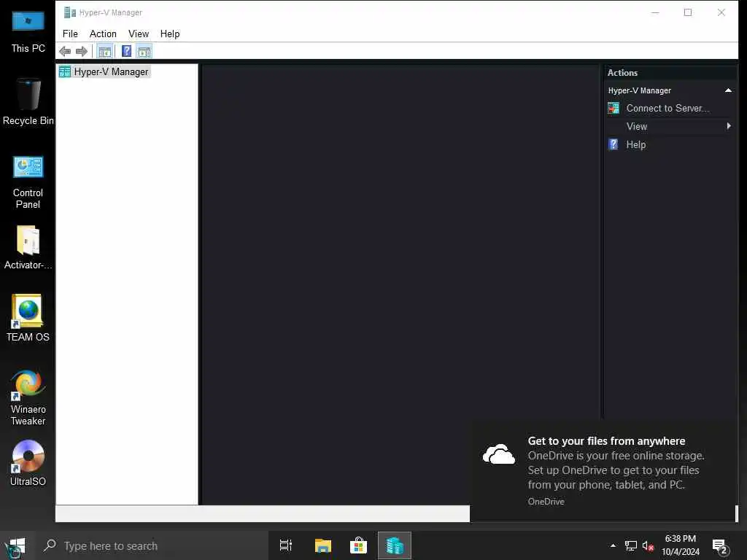747x560 pixels.
Task: Open the Action Center notifications icon
Action: [x=720, y=545]
